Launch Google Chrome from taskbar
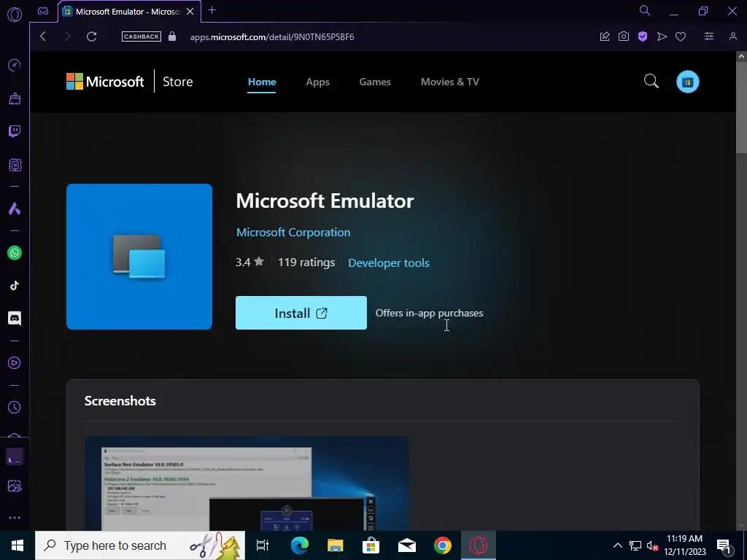The height and width of the screenshot is (560, 747). point(443,545)
